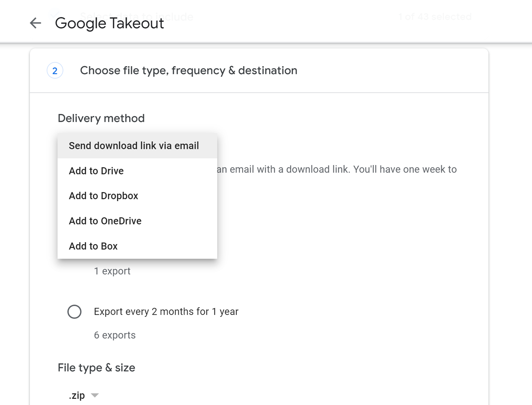Pick 'Add to Dropbox' from the list
The image size is (532, 405).
click(103, 196)
